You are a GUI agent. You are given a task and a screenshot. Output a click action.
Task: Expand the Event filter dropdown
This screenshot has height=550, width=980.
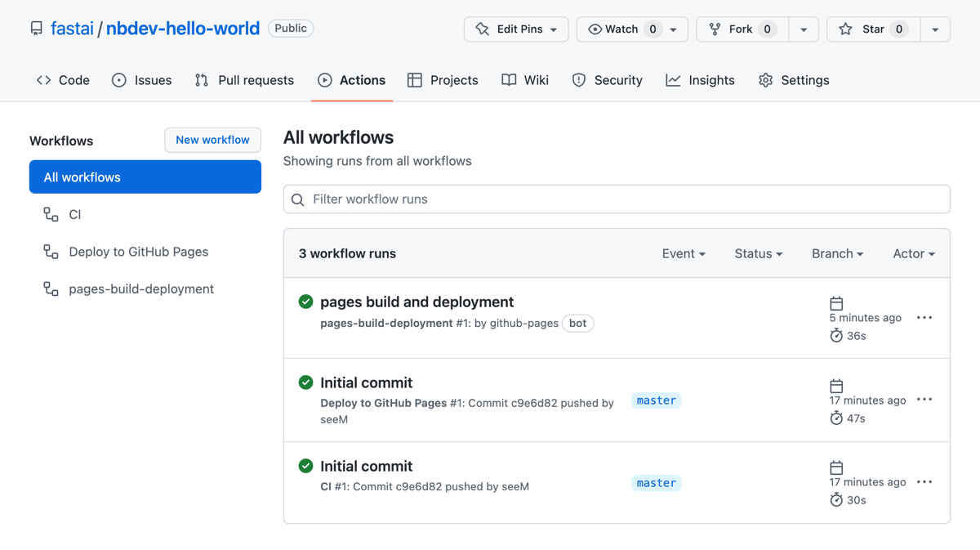click(684, 253)
